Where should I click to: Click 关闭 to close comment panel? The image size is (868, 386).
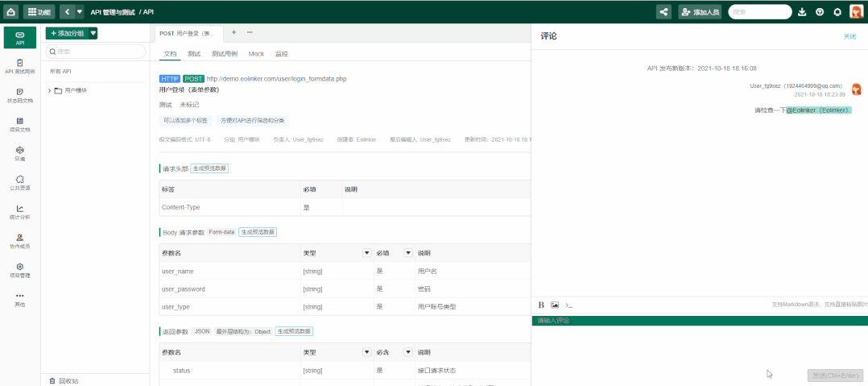click(849, 36)
